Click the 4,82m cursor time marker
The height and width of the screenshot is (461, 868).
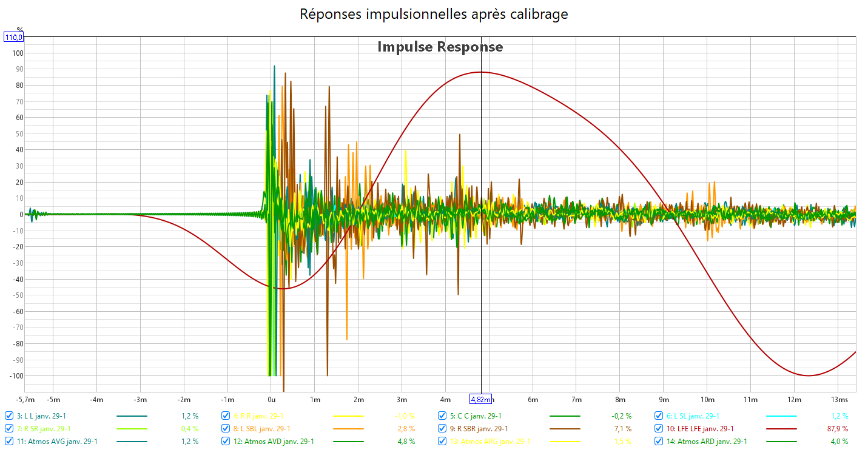(x=481, y=399)
